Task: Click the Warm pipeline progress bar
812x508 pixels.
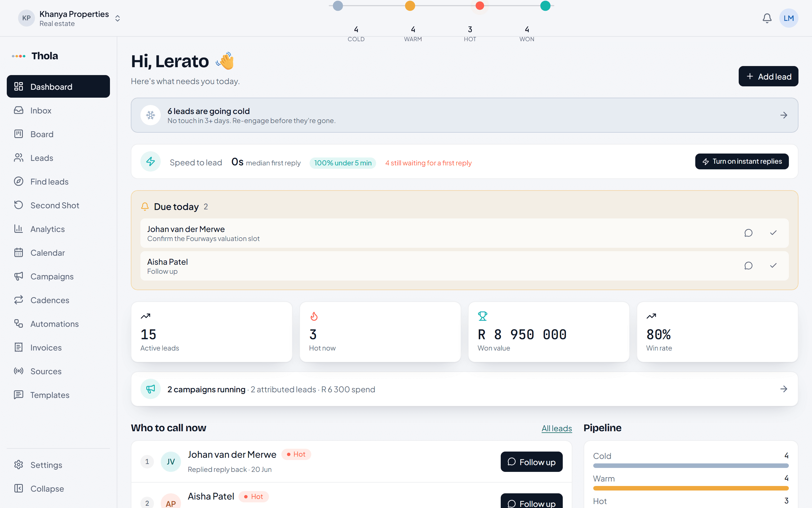Action: pyautogui.click(x=690, y=488)
